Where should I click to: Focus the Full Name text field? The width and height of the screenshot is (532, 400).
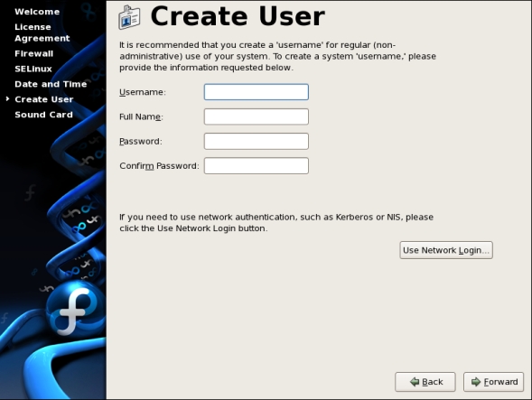tap(257, 116)
